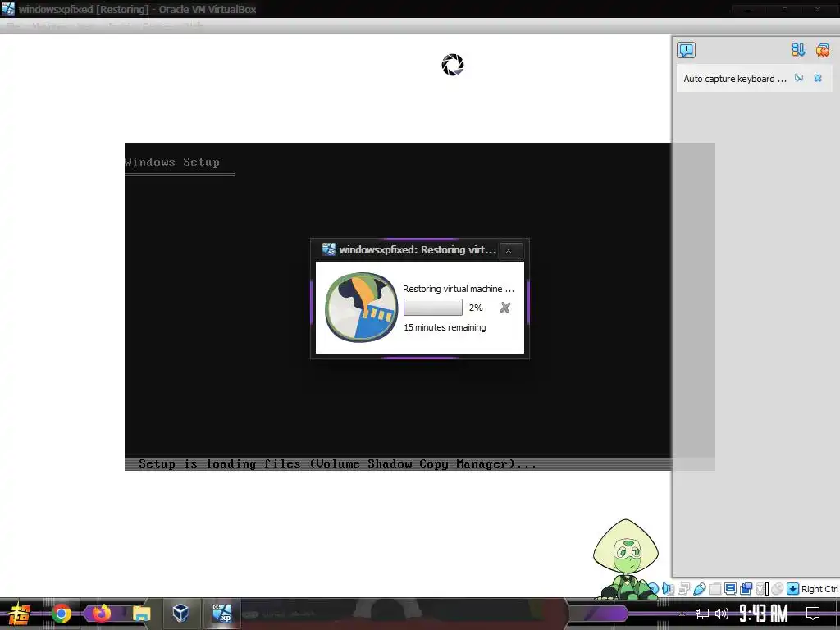Click the 2% progress percentage value
This screenshot has width=840, height=630.
(476, 308)
